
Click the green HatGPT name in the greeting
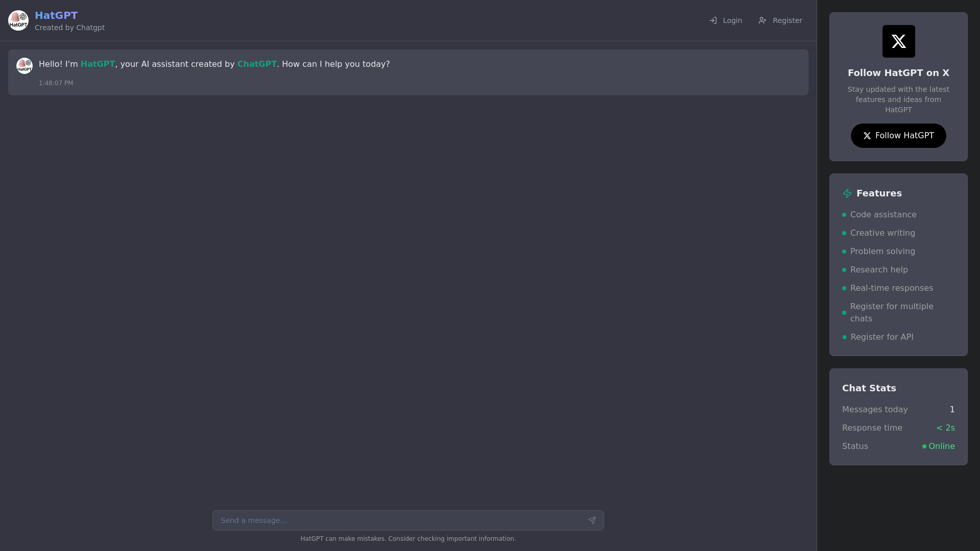[97, 64]
